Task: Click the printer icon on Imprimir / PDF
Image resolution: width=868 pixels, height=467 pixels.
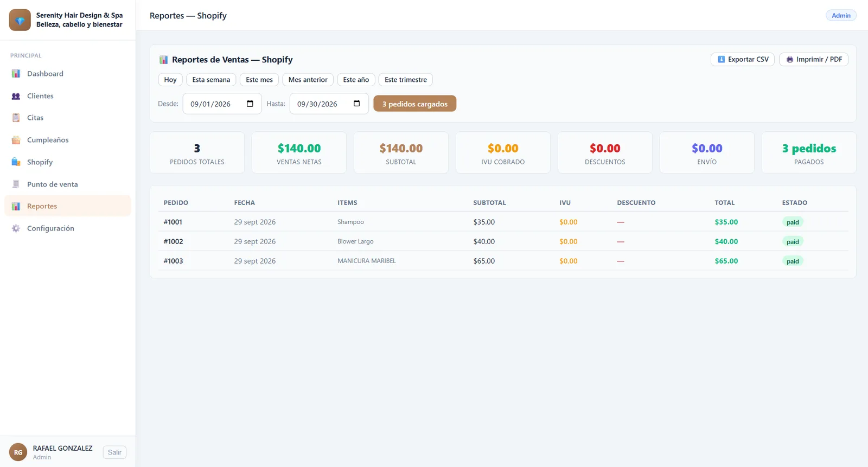Action: (790, 60)
